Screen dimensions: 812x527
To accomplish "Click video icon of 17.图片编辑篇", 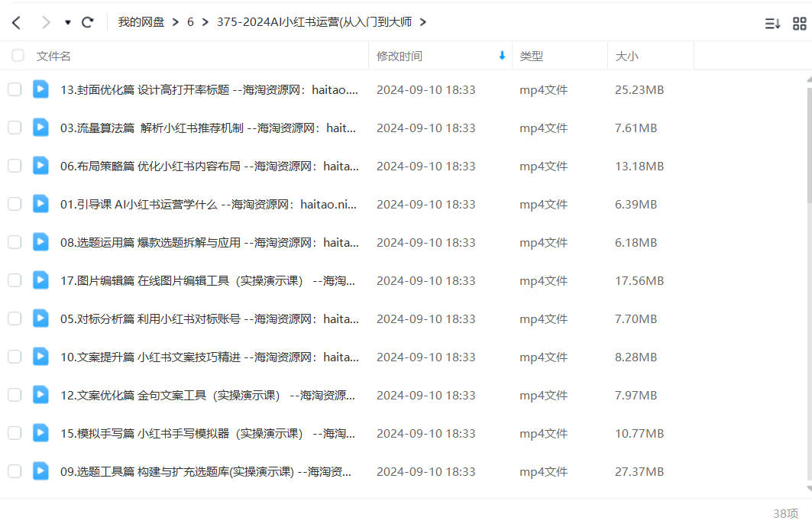I will [x=40, y=280].
